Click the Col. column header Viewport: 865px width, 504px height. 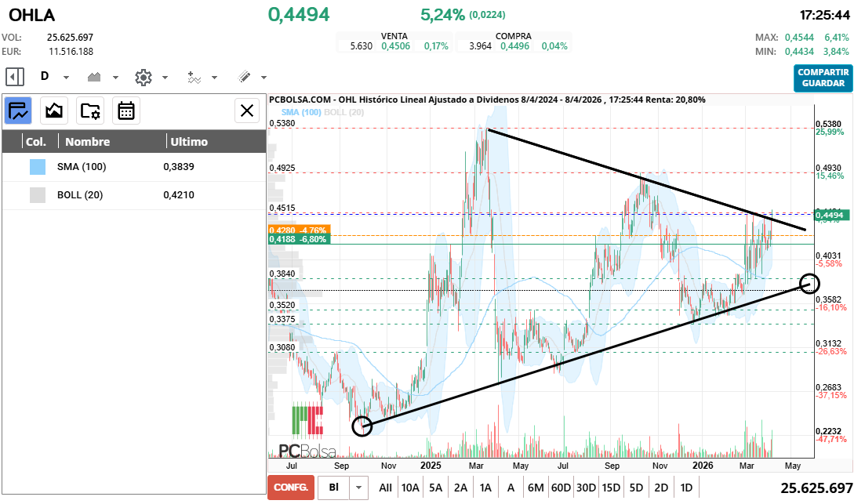coord(36,142)
